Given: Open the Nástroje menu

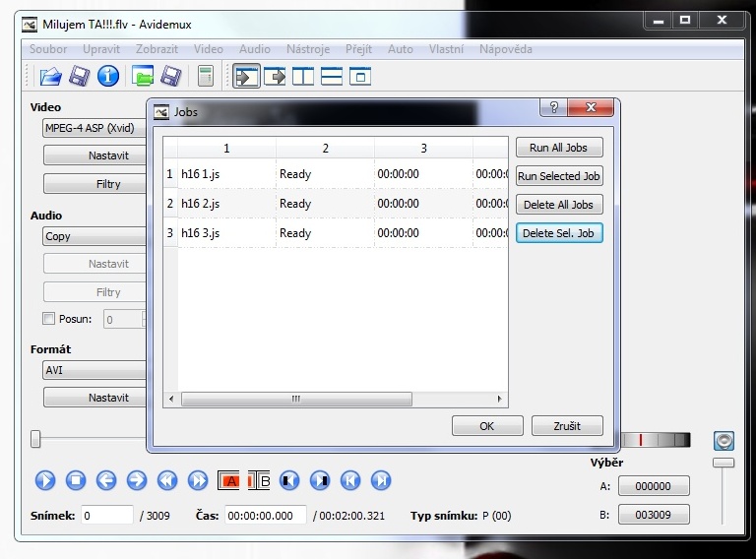Looking at the screenshot, I should click(308, 48).
